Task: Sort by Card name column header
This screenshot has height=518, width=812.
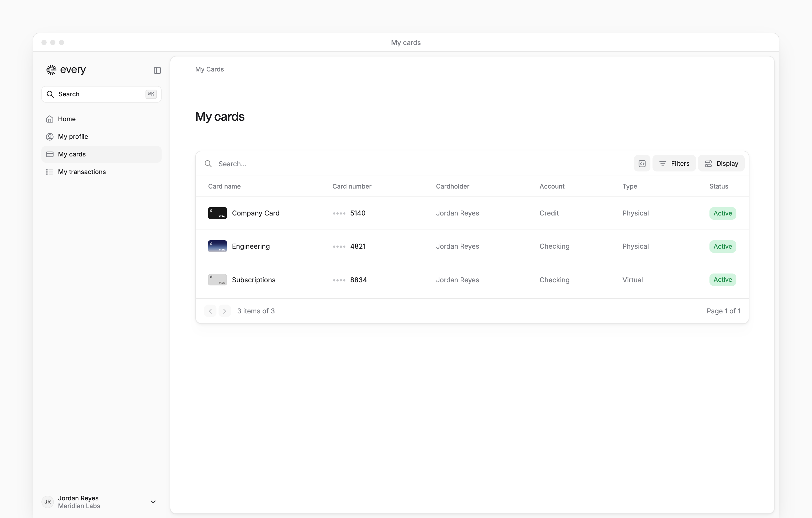Action: pos(224,186)
